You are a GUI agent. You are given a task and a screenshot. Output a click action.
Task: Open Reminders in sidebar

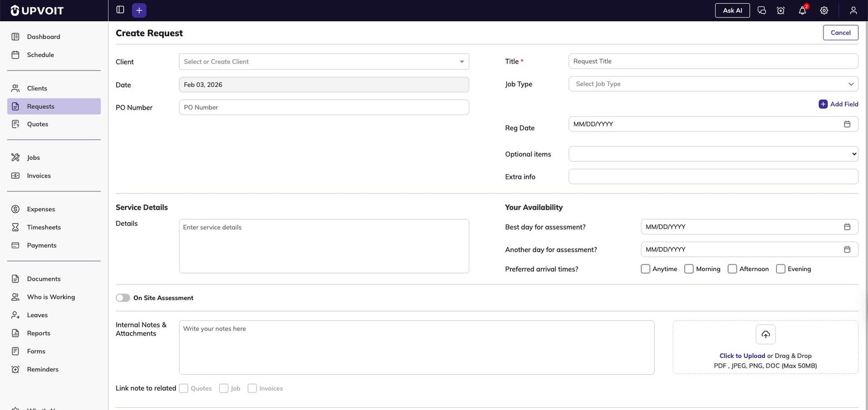(x=54, y=369)
